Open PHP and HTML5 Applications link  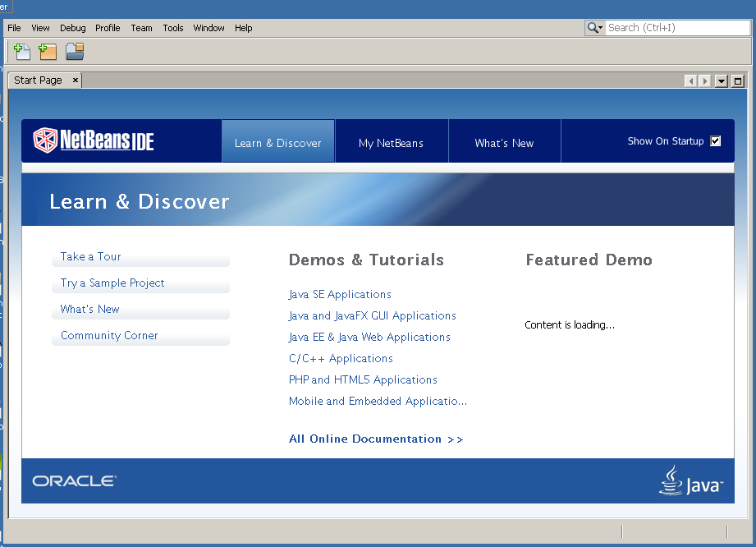pyautogui.click(x=363, y=379)
